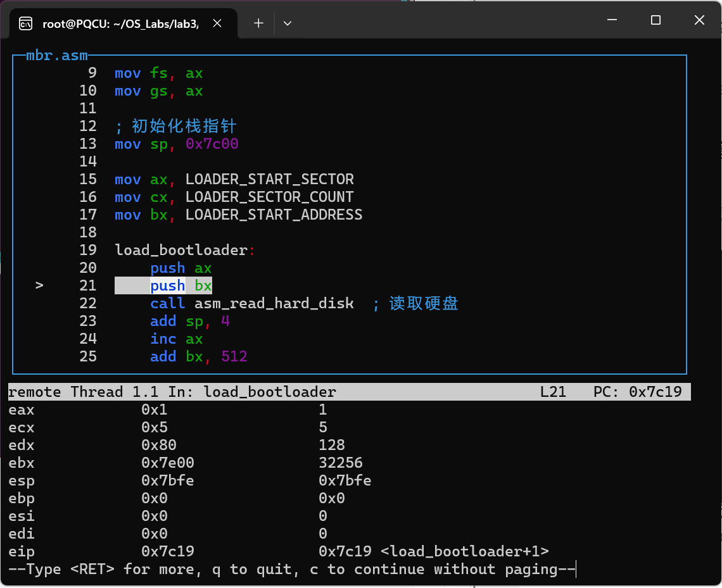Click the esp register value 0x7bfe
The height and width of the screenshot is (588, 722).
coord(168,481)
